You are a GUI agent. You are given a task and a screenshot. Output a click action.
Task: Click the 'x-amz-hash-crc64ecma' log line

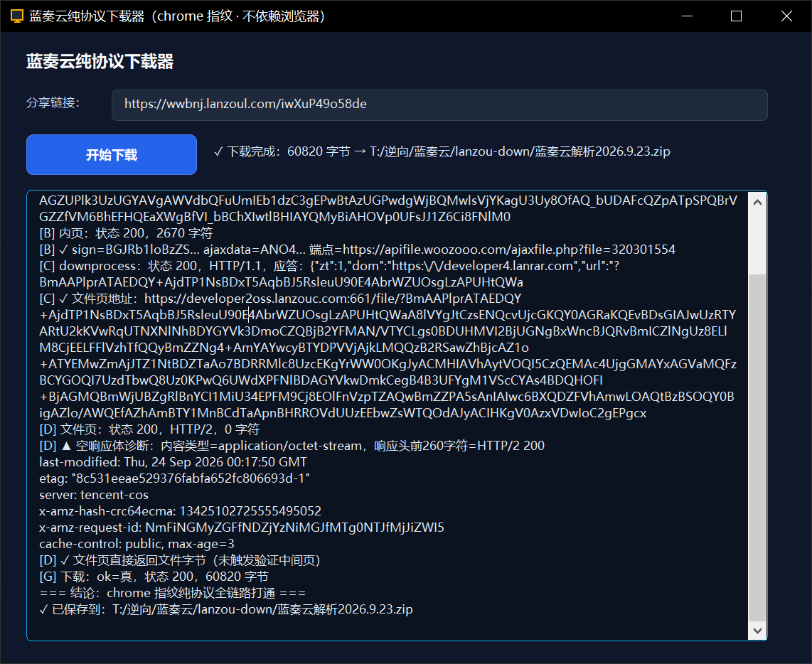click(180, 511)
